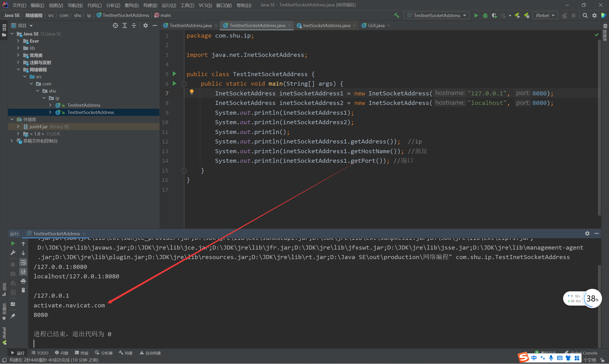Run with coverage shield icon
The height and width of the screenshot is (364, 609).
point(494,15)
